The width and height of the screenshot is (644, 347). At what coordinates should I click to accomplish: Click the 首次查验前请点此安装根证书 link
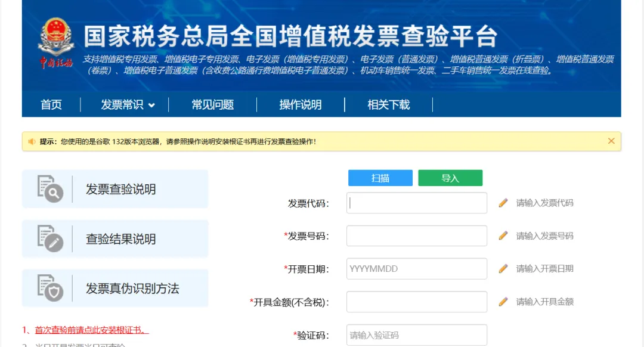pos(92,330)
